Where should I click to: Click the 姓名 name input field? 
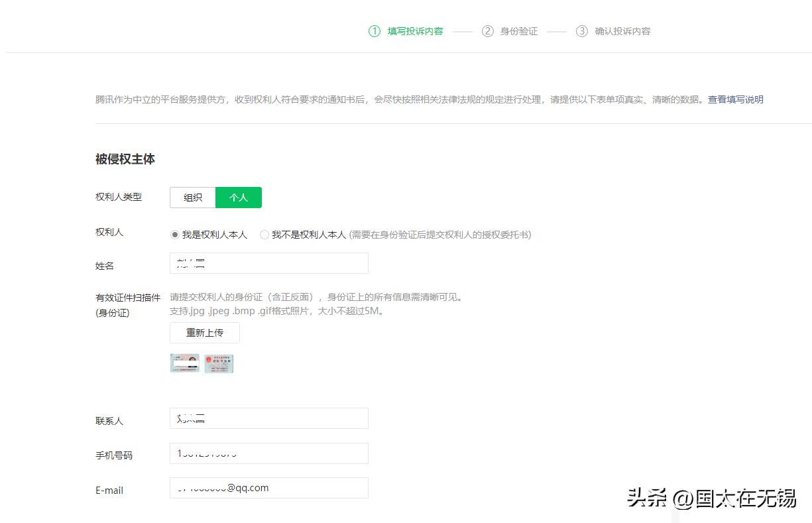pyautogui.click(x=268, y=263)
